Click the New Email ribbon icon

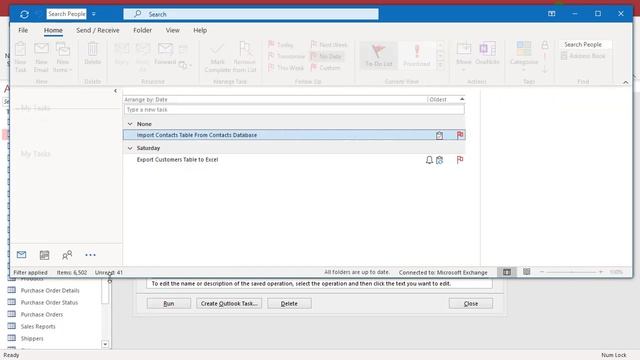click(x=41, y=57)
